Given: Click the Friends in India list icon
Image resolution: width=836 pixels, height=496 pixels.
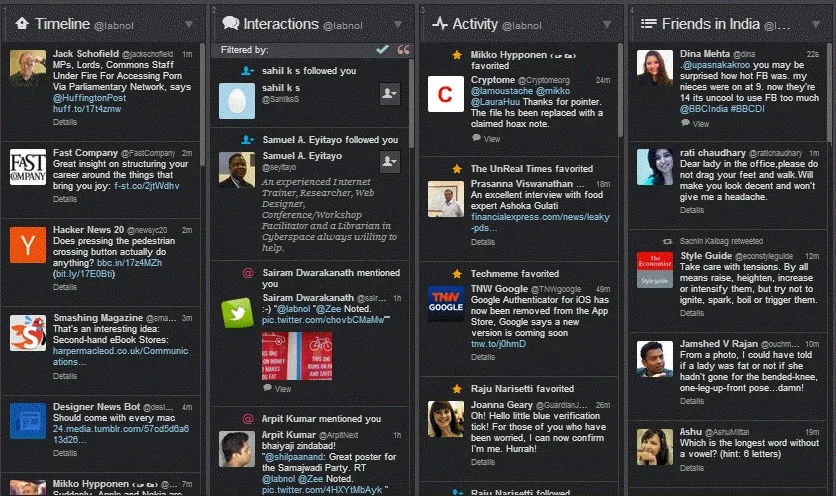Looking at the screenshot, I should [x=648, y=23].
